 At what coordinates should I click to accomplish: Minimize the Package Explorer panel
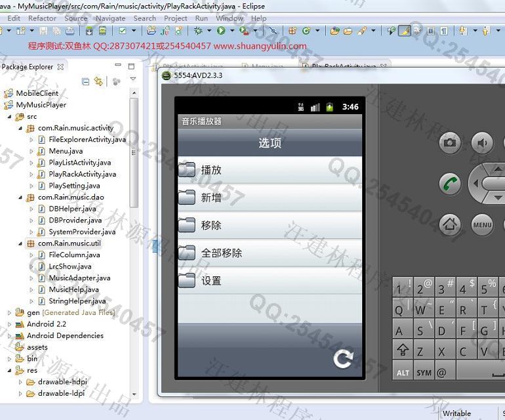(x=118, y=66)
